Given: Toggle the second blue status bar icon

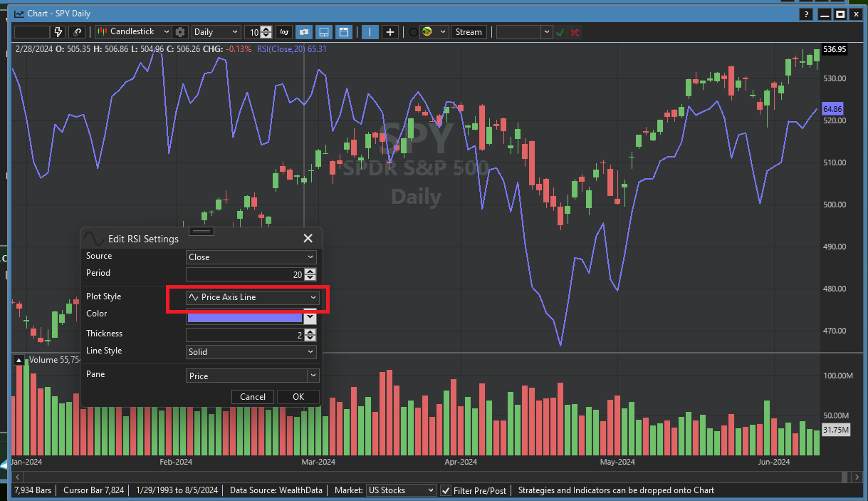Looking at the screenshot, I should 324,32.
